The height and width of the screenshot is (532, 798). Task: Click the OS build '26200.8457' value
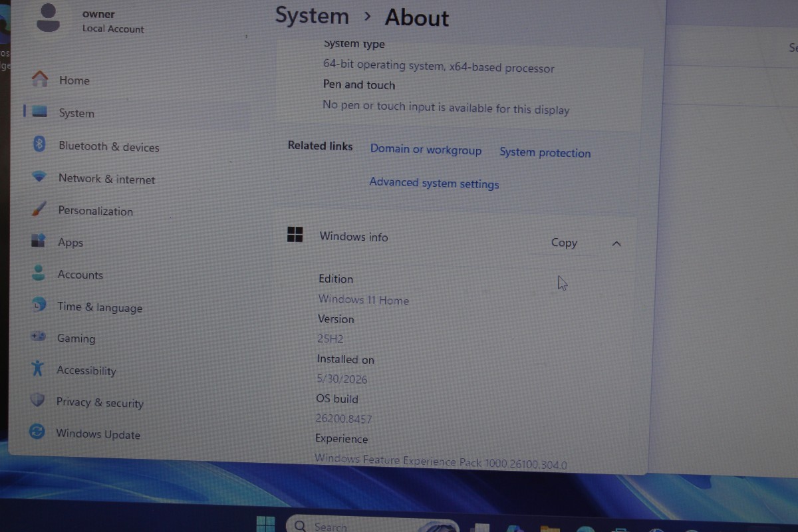coord(344,419)
